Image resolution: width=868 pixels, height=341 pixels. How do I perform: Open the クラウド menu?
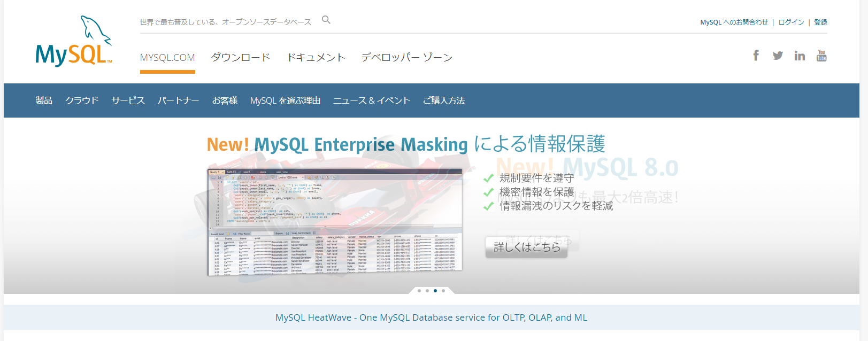coord(82,100)
